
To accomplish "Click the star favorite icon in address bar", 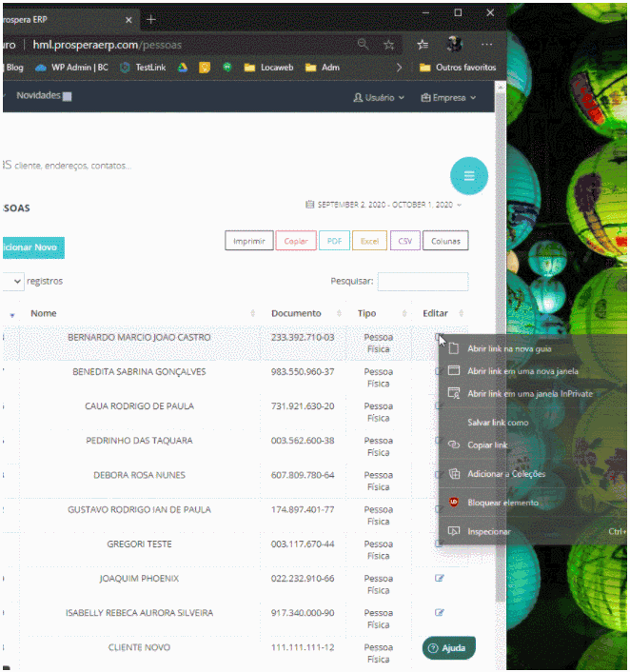I will point(389,44).
